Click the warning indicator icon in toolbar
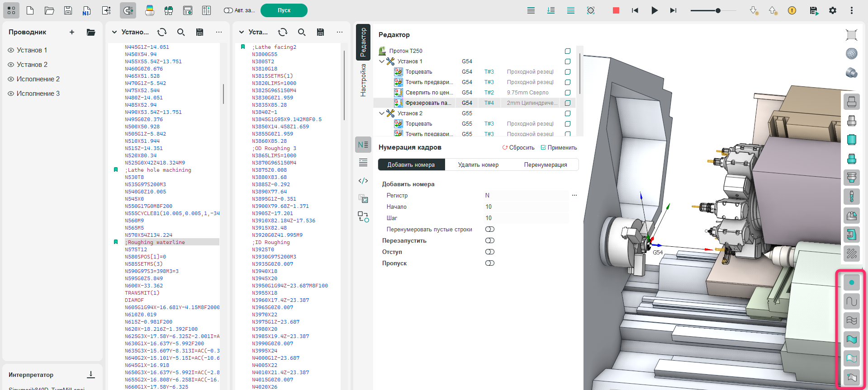The height and width of the screenshot is (390, 868). pos(792,10)
